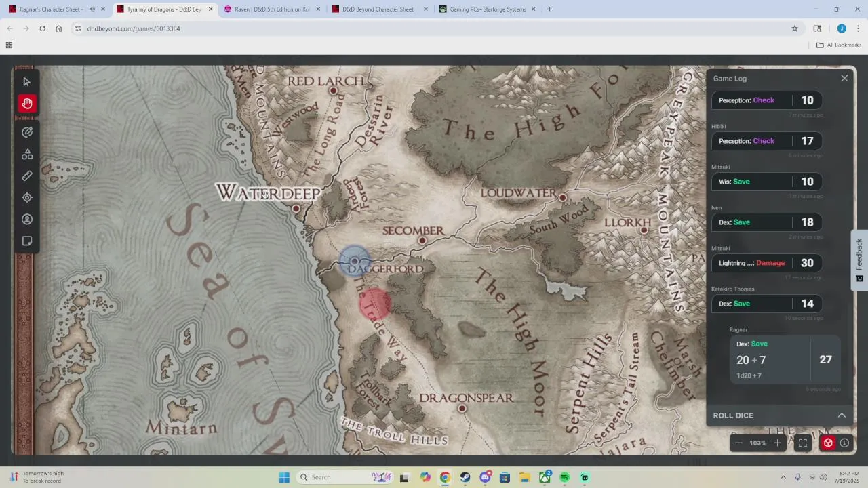This screenshot has height=488, width=868.
Task: Zoom out with the minus button
Action: (x=738, y=443)
